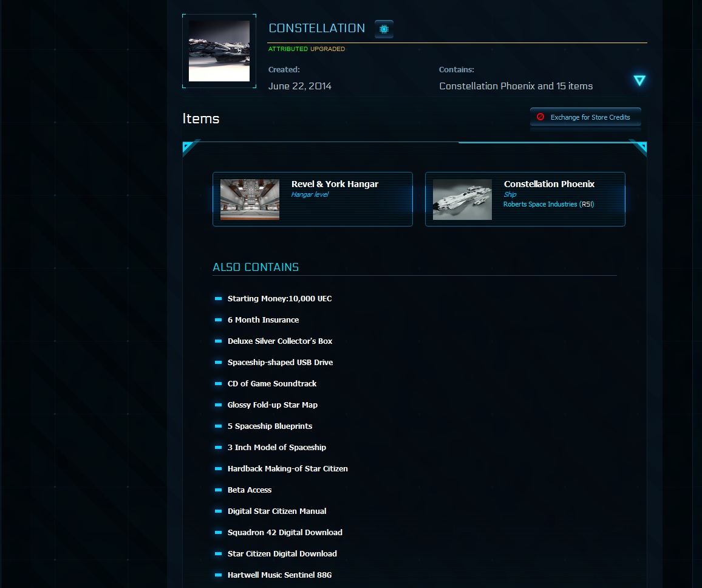Screen dimensions: 702x588
Task: Click the Items section heading
Action: point(200,118)
